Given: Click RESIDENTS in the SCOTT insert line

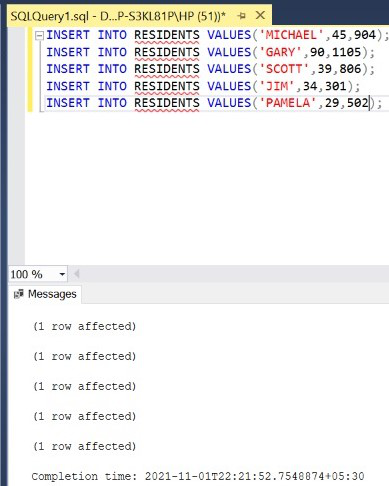Looking at the screenshot, I should click(x=167, y=69).
